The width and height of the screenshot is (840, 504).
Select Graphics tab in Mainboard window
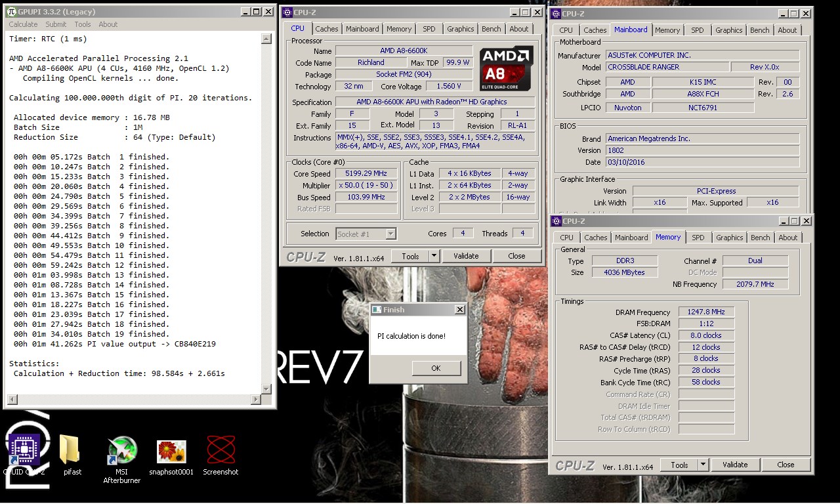pos(728,30)
